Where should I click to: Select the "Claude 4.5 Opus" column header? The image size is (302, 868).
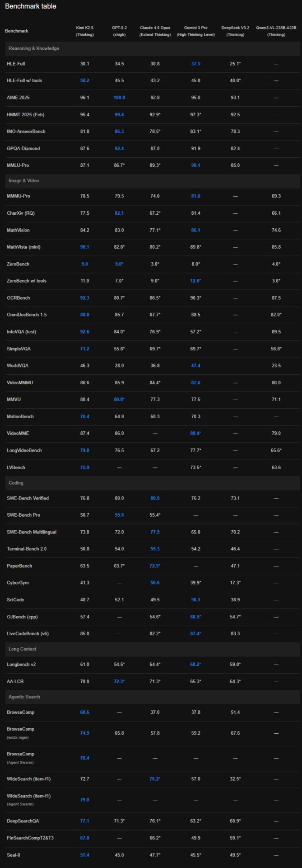(x=155, y=31)
